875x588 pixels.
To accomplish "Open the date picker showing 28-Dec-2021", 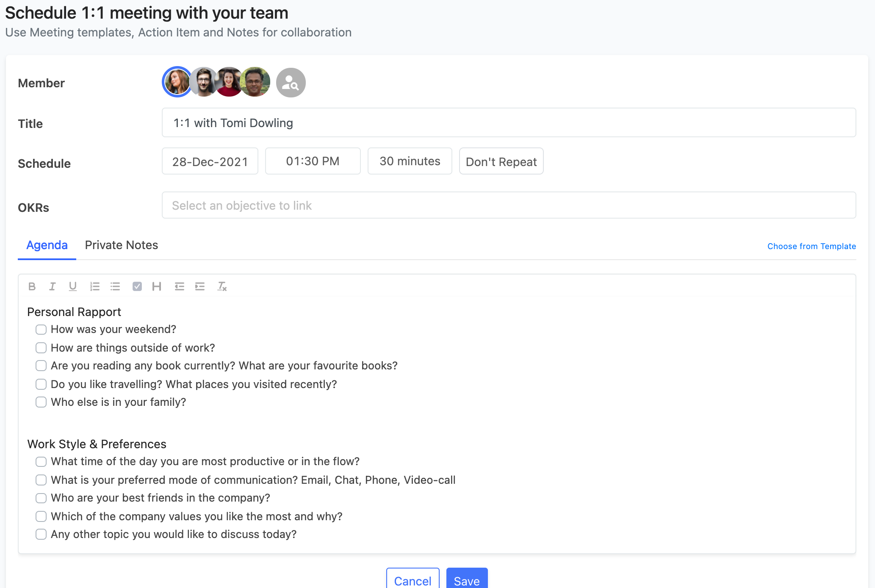I will click(x=210, y=161).
